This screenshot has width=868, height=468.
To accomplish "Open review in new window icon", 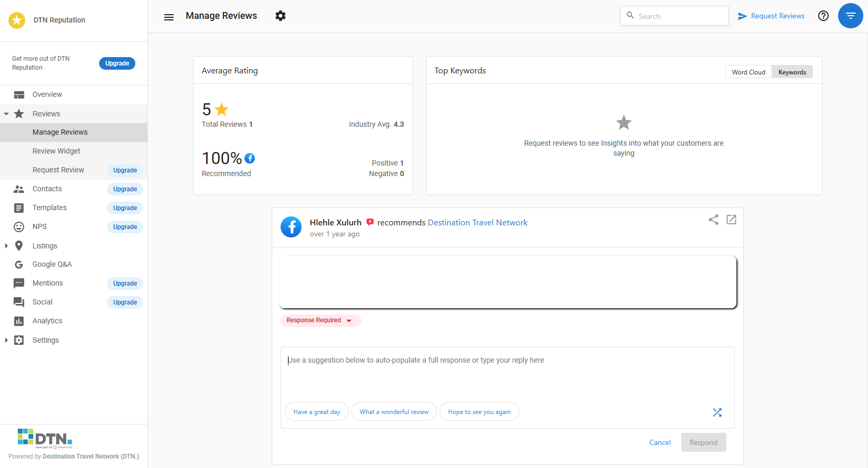I will [732, 220].
